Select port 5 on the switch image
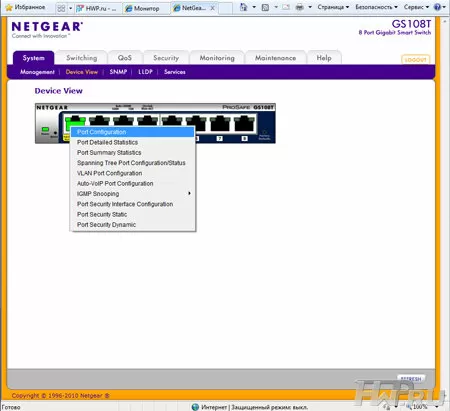 pos(172,120)
